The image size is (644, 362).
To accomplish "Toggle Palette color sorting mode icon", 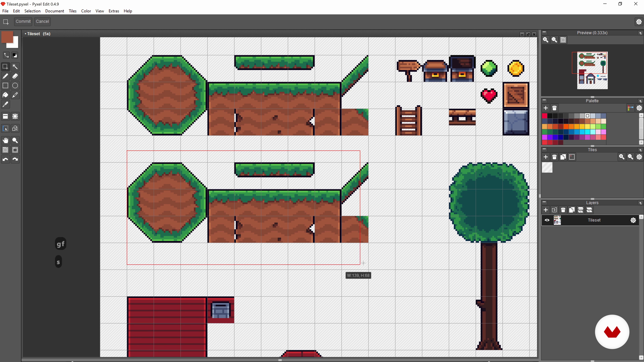I will 630,108.
